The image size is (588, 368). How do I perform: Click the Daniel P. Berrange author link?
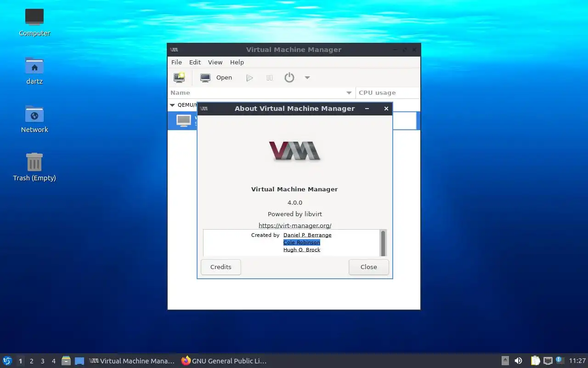tap(307, 235)
